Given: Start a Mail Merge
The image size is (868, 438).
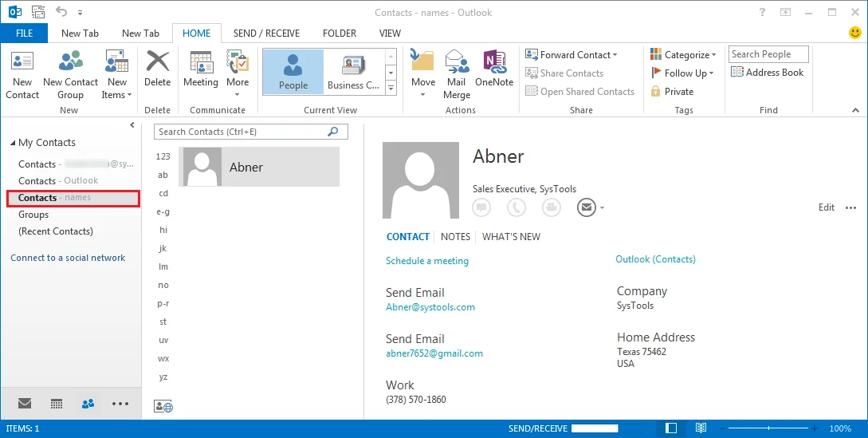Looking at the screenshot, I should tap(456, 75).
